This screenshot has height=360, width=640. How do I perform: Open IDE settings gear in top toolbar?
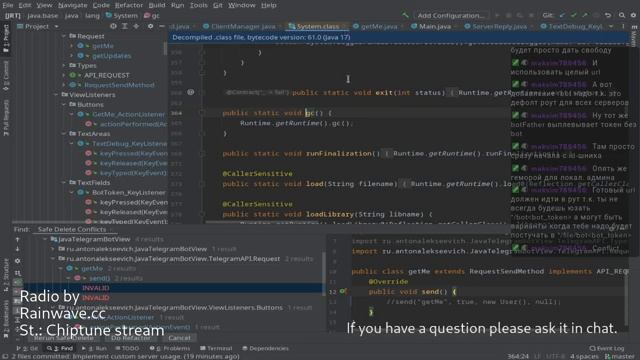click(x=633, y=16)
